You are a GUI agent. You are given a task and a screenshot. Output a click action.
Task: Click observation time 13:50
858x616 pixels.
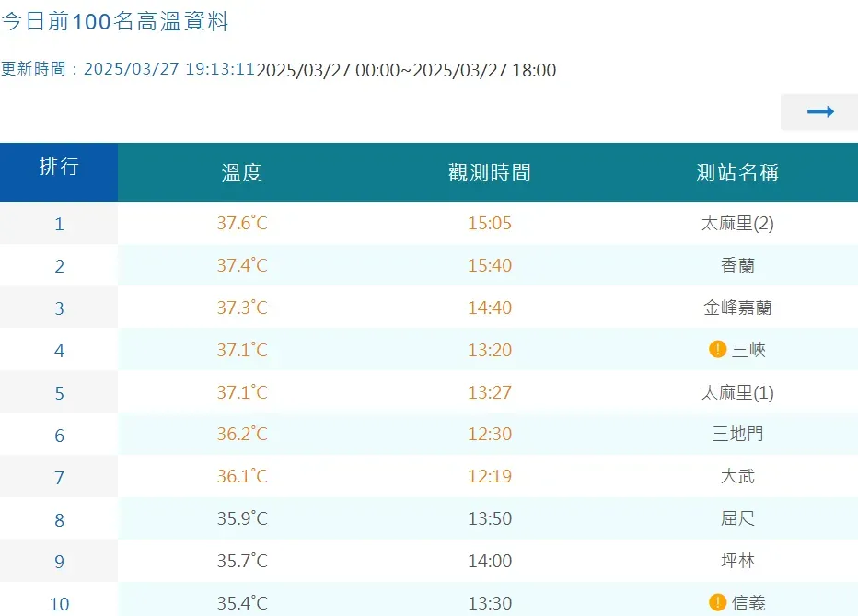coord(489,518)
